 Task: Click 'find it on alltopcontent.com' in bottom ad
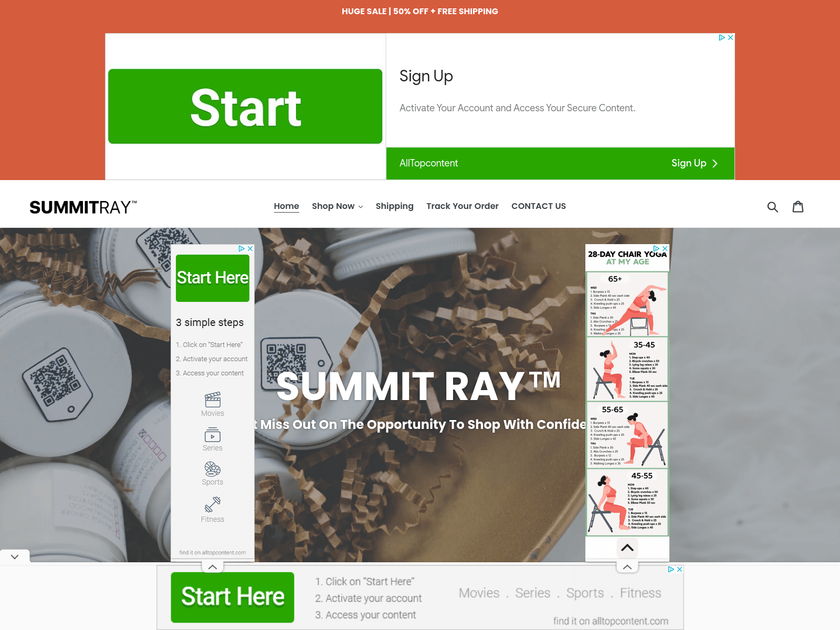(x=611, y=621)
